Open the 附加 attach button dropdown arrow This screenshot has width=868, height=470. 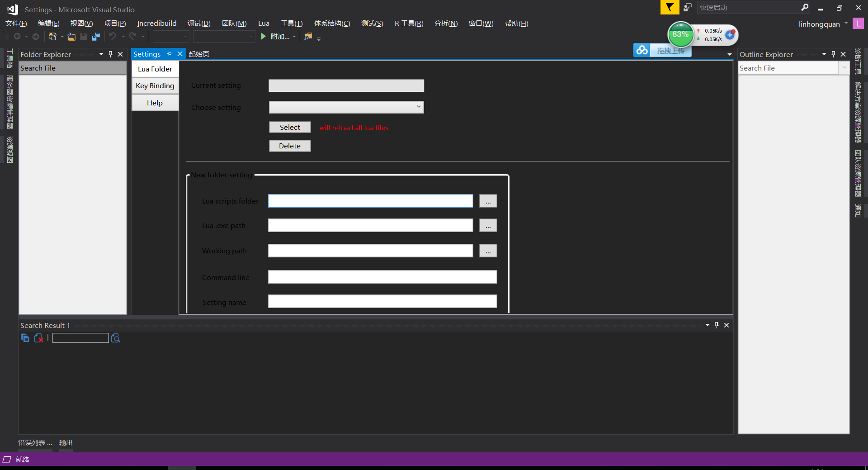point(294,37)
